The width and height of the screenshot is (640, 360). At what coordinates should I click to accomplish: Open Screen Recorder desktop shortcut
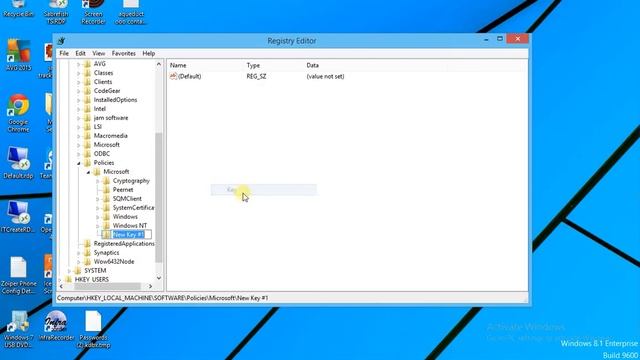[x=93, y=12]
